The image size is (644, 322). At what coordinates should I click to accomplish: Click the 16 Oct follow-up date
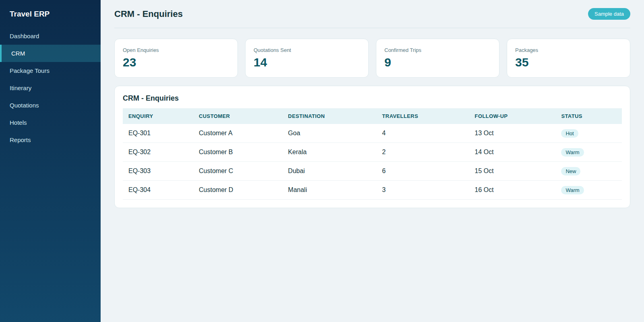484,190
